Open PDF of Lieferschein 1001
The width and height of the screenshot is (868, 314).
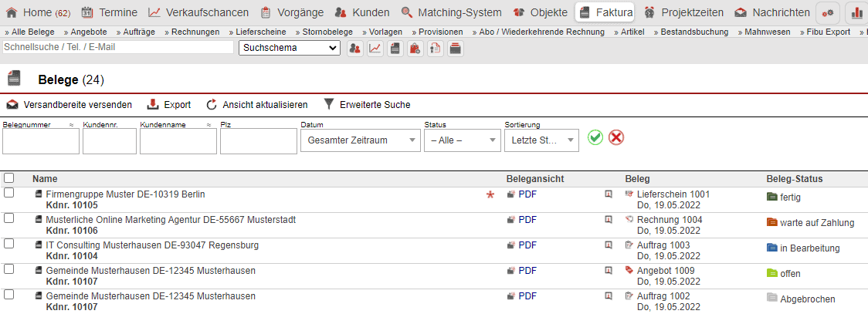(527, 194)
